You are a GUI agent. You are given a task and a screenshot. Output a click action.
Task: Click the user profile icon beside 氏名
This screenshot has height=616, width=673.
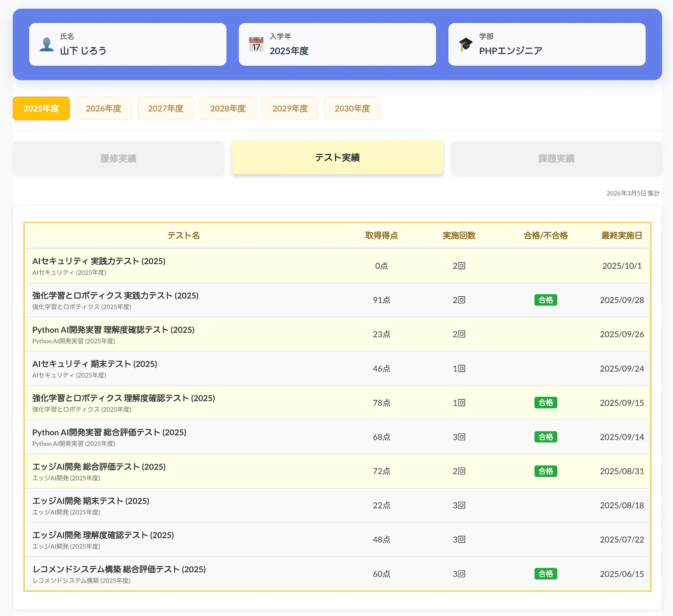(46, 45)
